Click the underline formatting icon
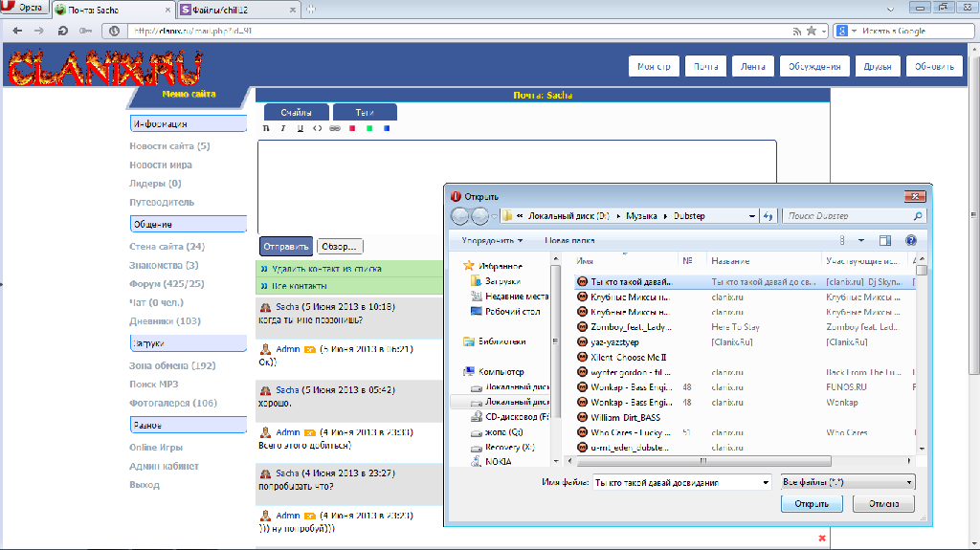Image resolution: width=980 pixels, height=550 pixels. (301, 128)
